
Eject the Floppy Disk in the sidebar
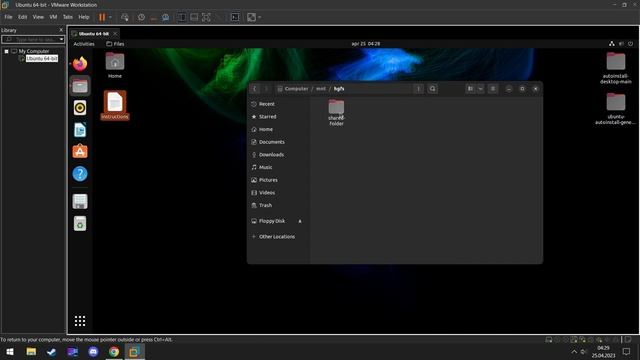(x=300, y=221)
